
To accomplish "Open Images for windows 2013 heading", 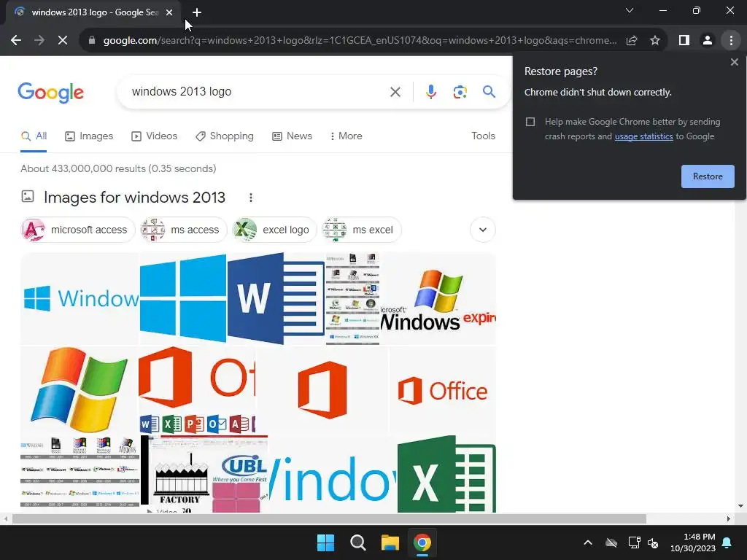I will pyautogui.click(x=134, y=197).
